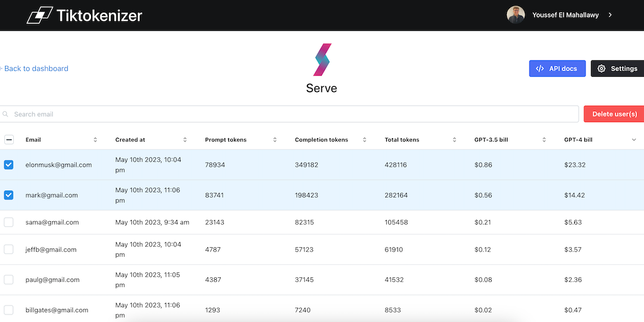Click total tokens value 41532
This screenshot has width=644, height=322.
pyautogui.click(x=394, y=280)
